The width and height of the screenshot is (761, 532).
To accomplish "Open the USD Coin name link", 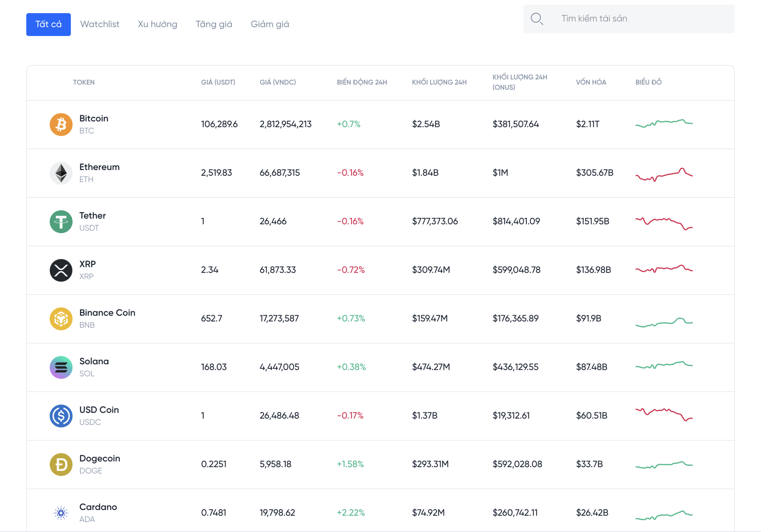I will 99,410.
